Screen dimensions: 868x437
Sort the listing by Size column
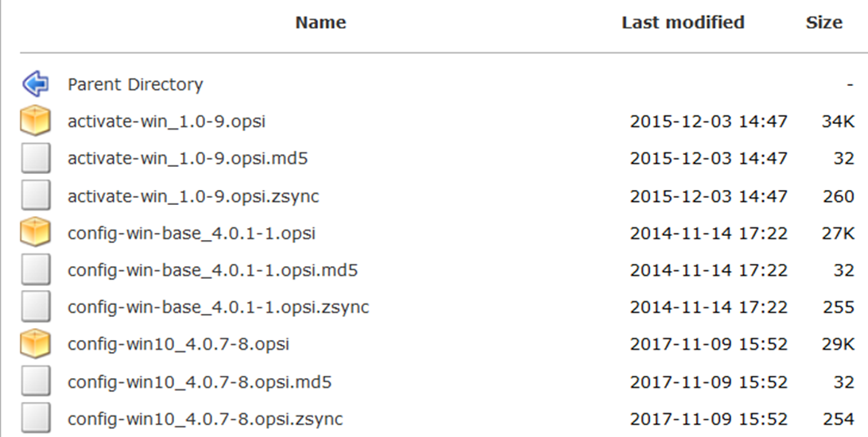pyautogui.click(x=823, y=22)
